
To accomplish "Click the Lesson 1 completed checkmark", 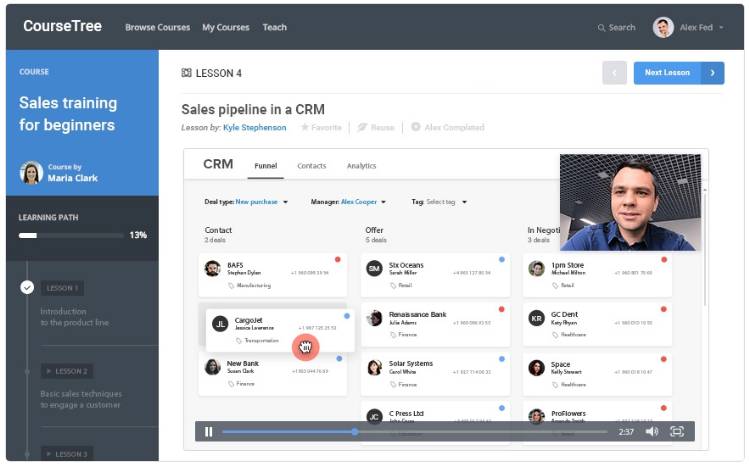I will click(x=28, y=288).
